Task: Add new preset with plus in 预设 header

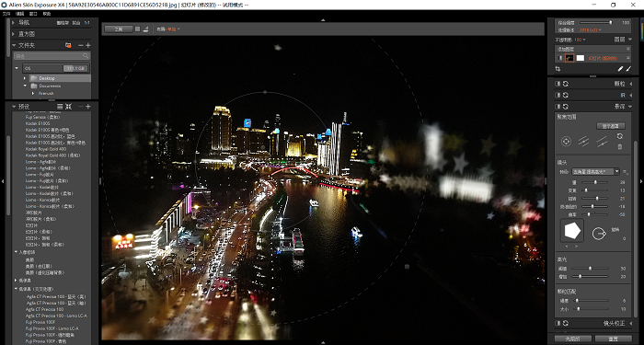Action: pos(88,107)
